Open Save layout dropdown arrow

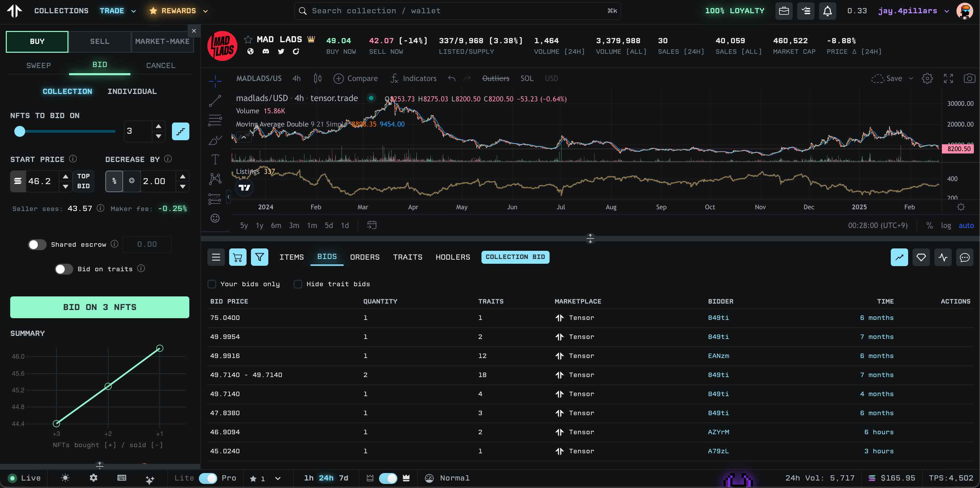tap(911, 78)
